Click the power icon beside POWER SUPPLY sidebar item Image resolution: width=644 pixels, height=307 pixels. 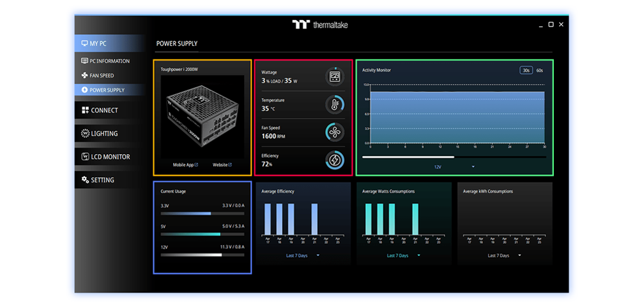tap(84, 90)
